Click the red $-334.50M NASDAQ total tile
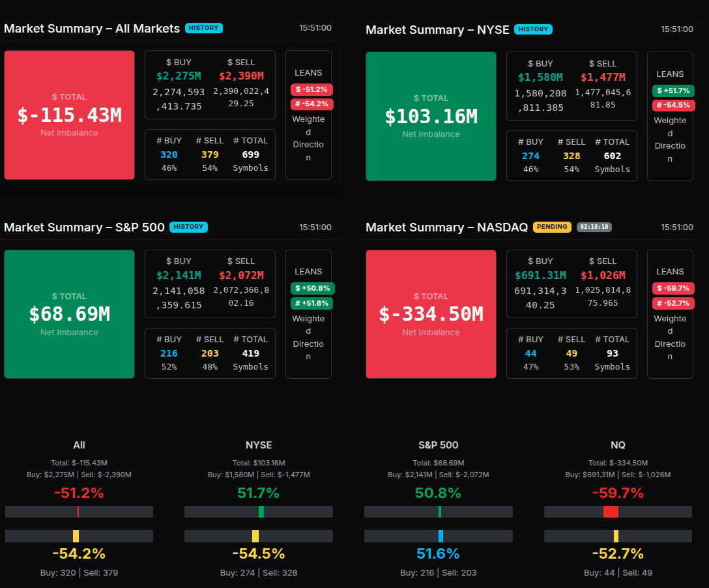Screen dimensions: 709x588 pos(431,314)
